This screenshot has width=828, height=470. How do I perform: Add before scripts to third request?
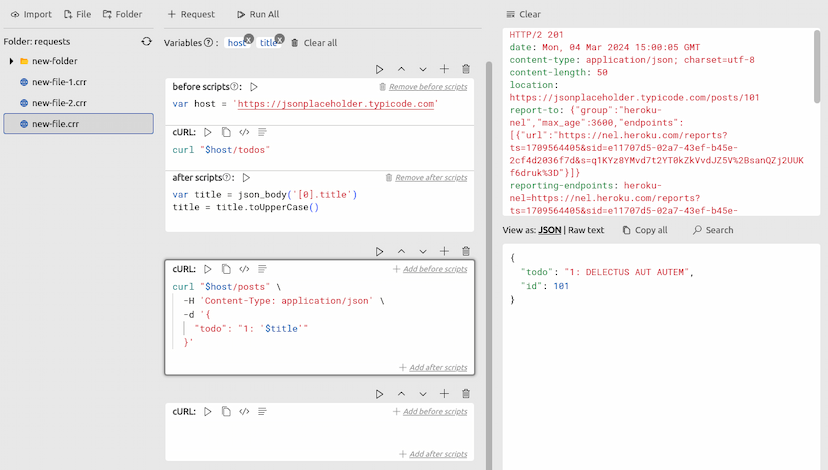430,411
